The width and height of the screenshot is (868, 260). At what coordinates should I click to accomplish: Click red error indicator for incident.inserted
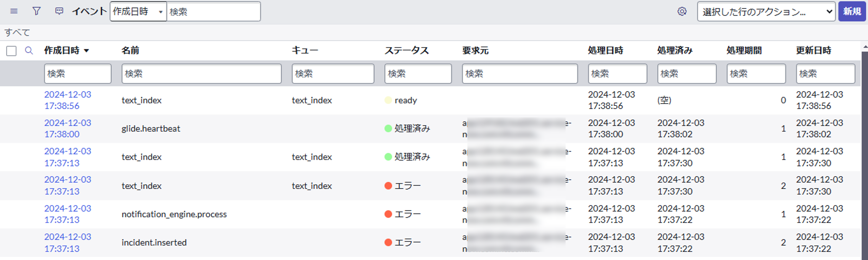[x=388, y=242]
